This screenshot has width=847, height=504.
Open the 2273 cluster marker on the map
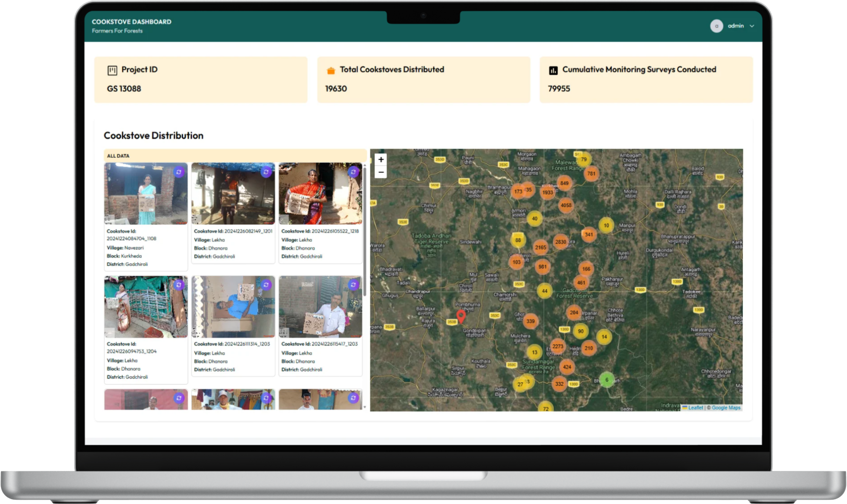(x=558, y=346)
